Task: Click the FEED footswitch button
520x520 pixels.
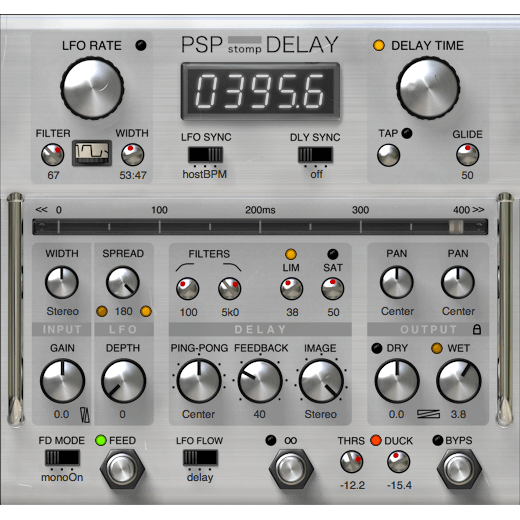Action: click(122, 469)
